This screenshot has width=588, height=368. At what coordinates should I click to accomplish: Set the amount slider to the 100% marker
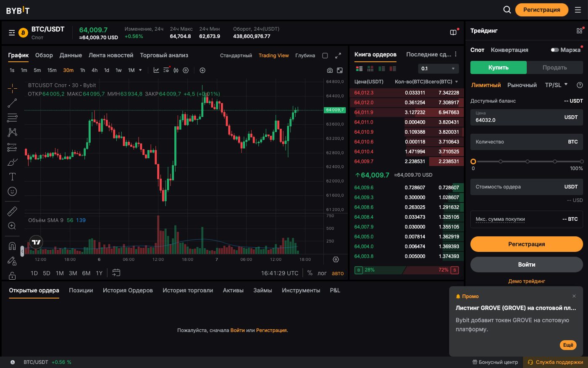tap(582, 161)
